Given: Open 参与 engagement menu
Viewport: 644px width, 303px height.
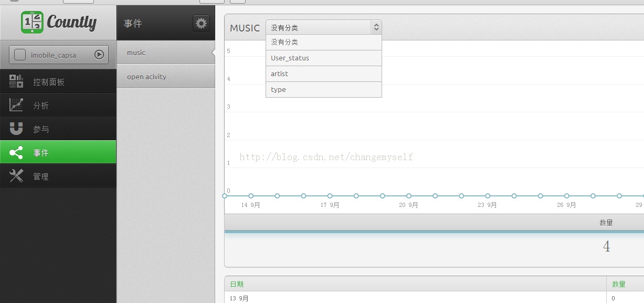Looking at the screenshot, I should coord(58,129).
